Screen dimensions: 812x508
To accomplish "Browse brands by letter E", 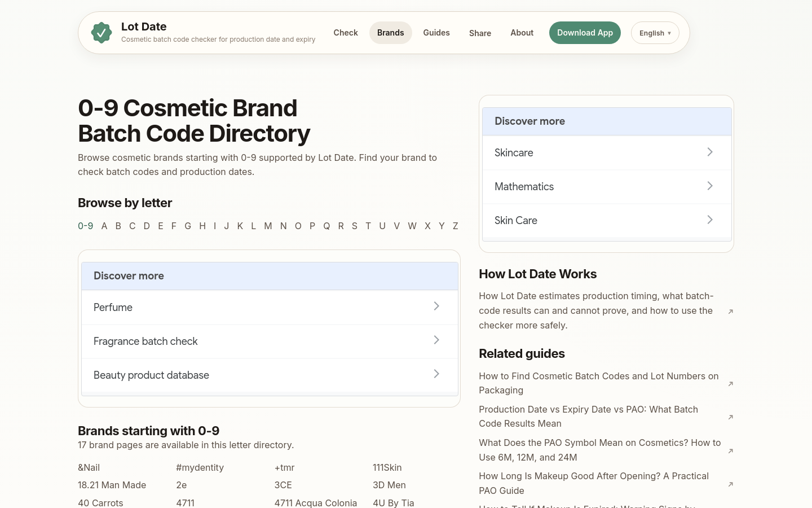I will 161,226.
